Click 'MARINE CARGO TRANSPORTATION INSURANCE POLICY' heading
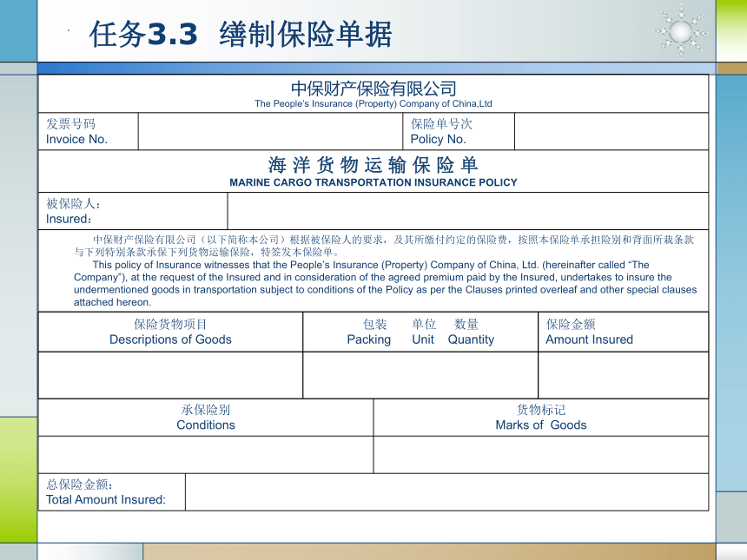 (x=373, y=182)
